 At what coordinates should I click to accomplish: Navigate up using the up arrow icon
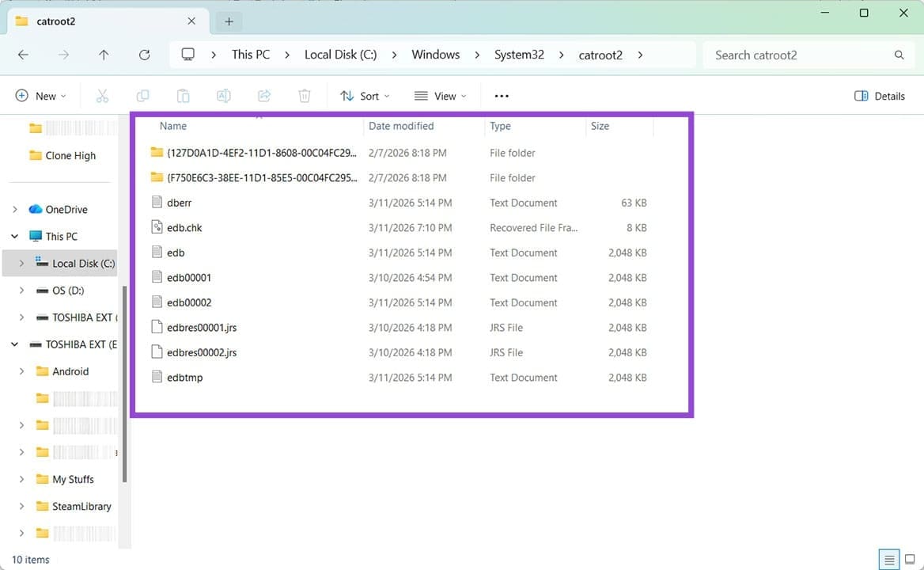104,55
